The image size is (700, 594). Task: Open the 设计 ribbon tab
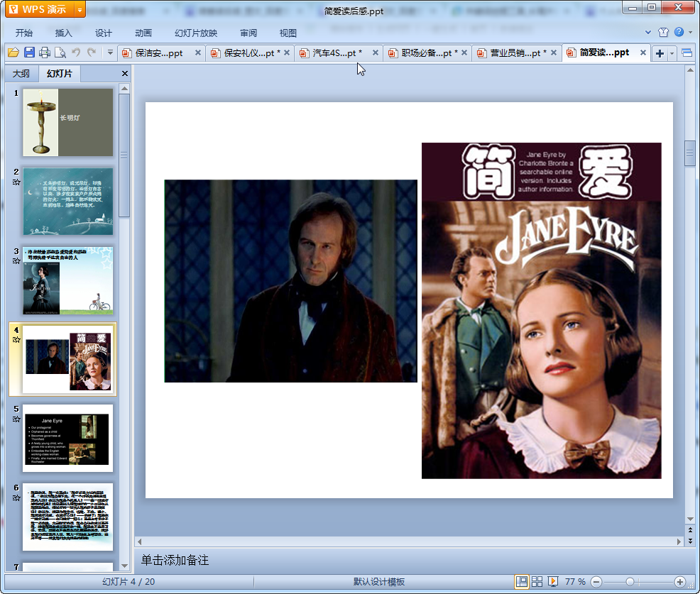click(x=103, y=33)
